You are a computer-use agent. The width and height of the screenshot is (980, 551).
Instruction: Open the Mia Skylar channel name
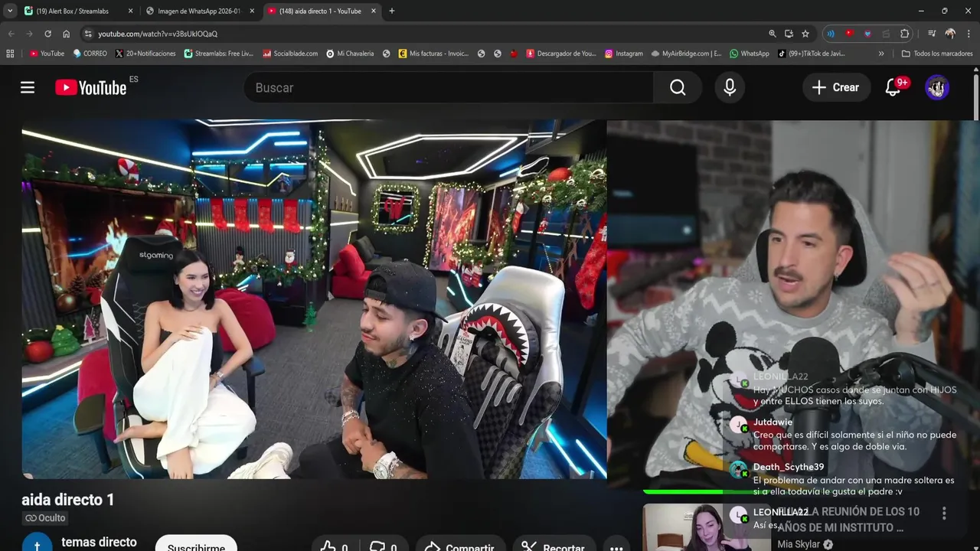point(799,544)
